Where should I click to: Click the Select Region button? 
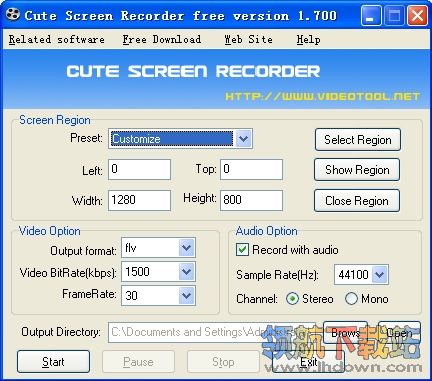[x=358, y=140]
